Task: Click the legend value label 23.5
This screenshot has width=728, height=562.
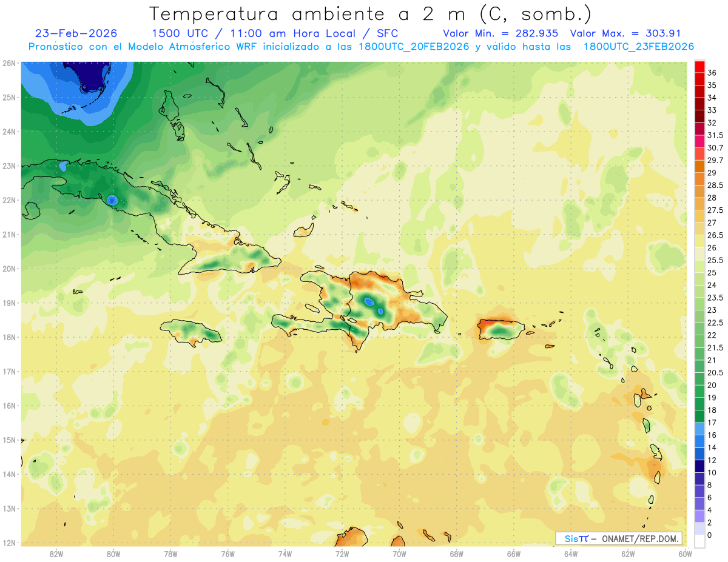Action: coord(715,298)
